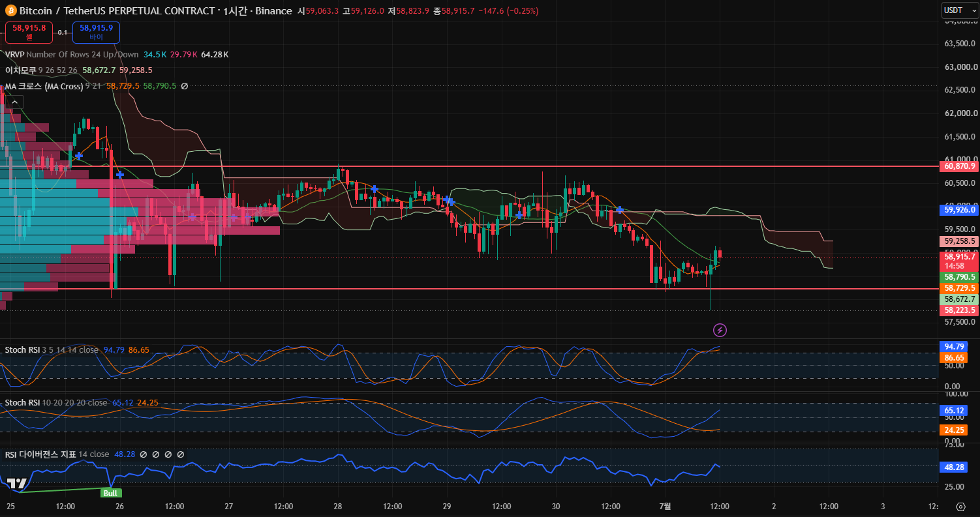Open the purple lightning bolt event marker

point(720,330)
